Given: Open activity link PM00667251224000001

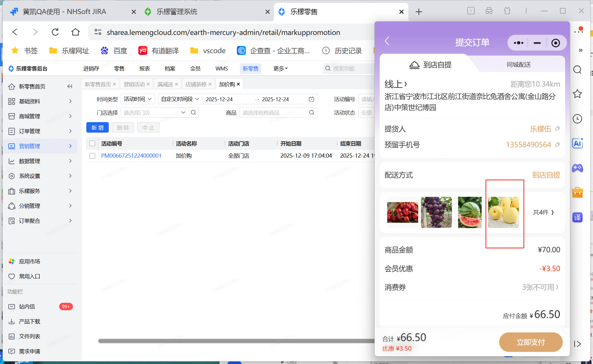Looking at the screenshot, I should (131, 156).
